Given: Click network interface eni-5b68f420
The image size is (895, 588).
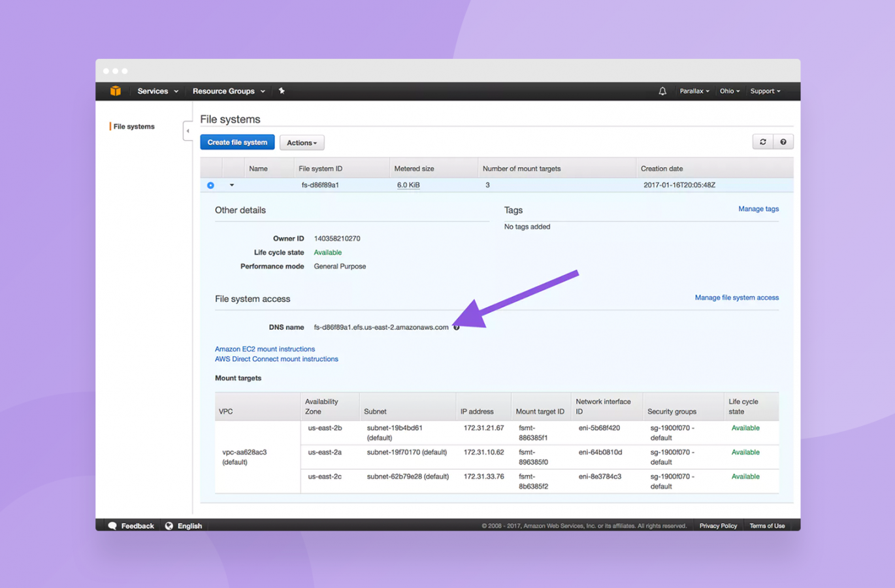Looking at the screenshot, I should [599, 429].
